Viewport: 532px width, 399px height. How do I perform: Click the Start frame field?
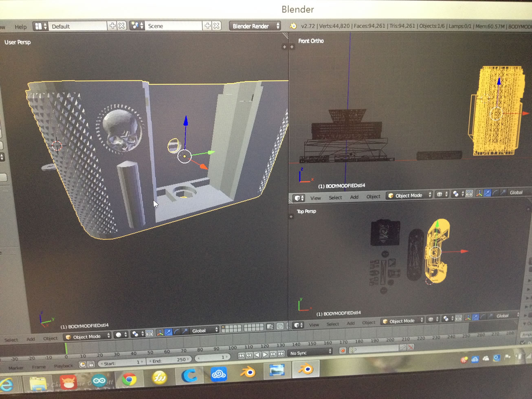[121, 362]
